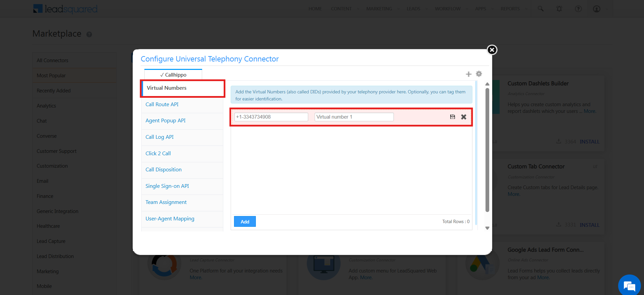Viewport: 644px width, 295px height.
Task: Save the virtual number row
Action: (x=453, y=117)
